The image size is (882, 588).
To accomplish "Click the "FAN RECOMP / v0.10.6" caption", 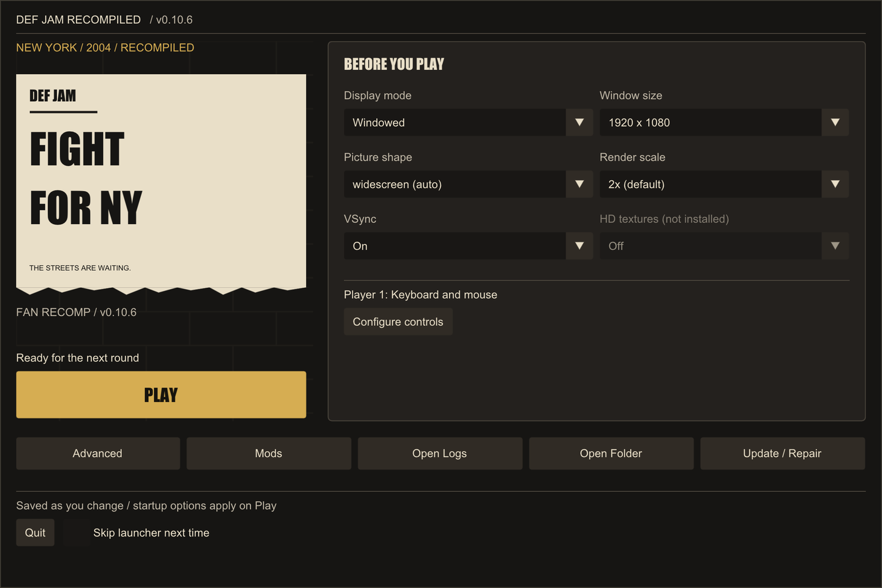I will click(x=76, y=312).
